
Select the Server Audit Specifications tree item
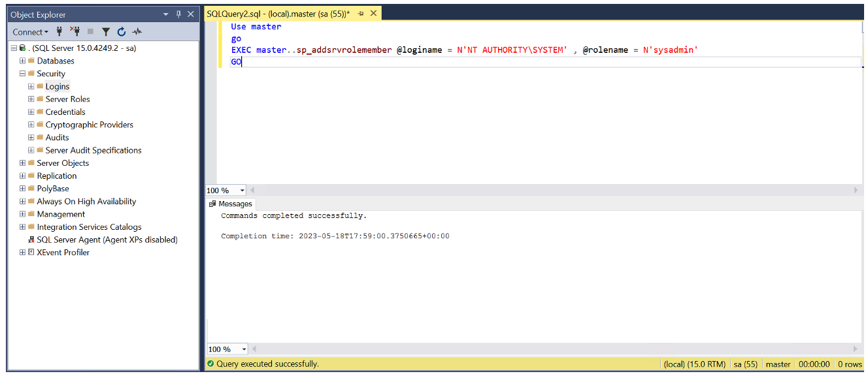(x=93, y=150)
